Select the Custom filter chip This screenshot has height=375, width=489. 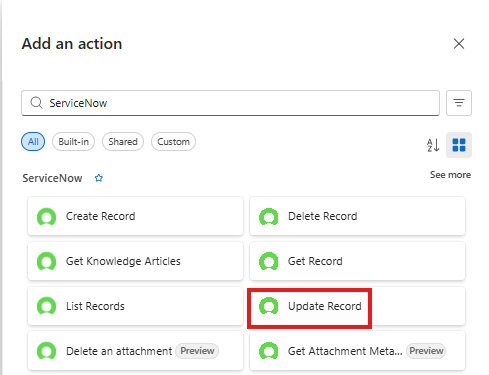(x=173, y=142)
